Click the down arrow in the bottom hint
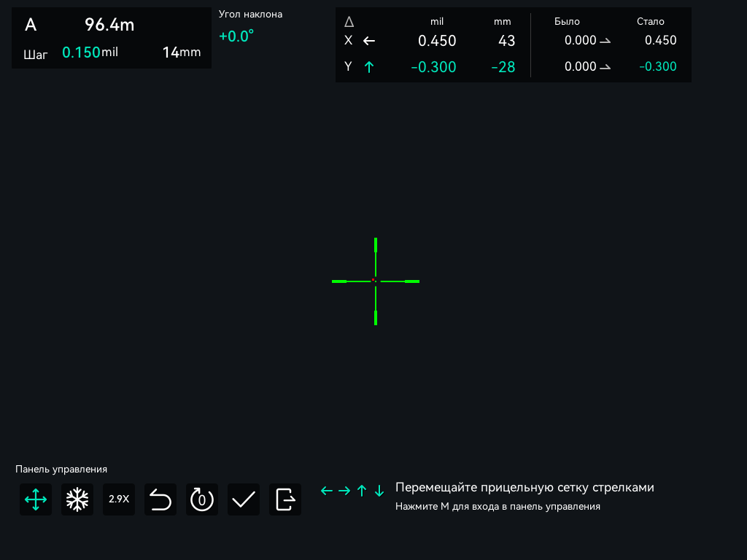Image resolution: width=747 pixels, height=560 pixels. click(379, 491)
